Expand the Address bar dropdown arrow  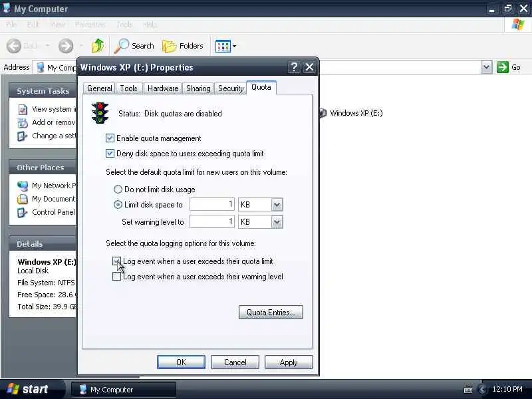click(486, 67)
